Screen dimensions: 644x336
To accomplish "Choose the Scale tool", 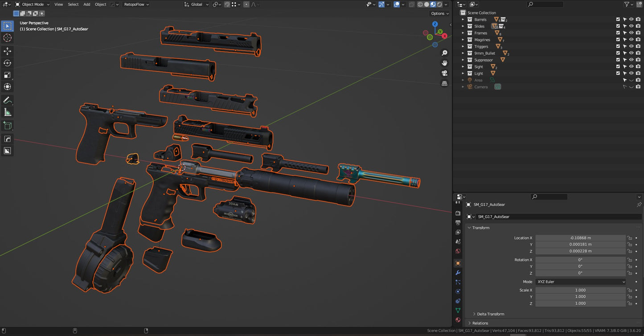I will pos(7,75).
